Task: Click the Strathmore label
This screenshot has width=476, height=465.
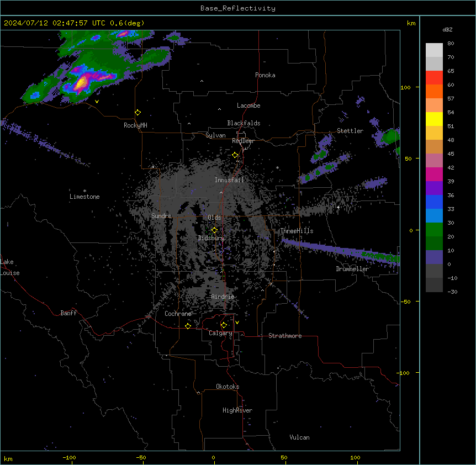Action: point(285,336)
